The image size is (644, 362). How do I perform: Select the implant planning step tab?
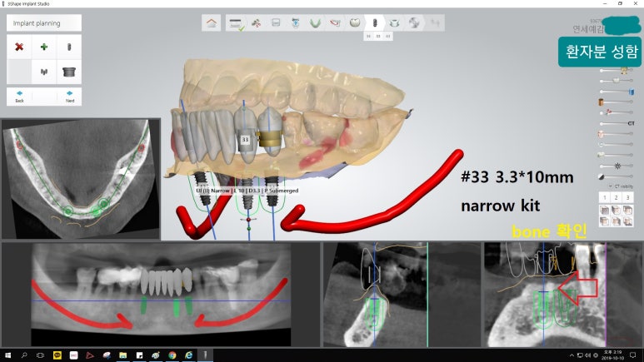click(375, 22)
